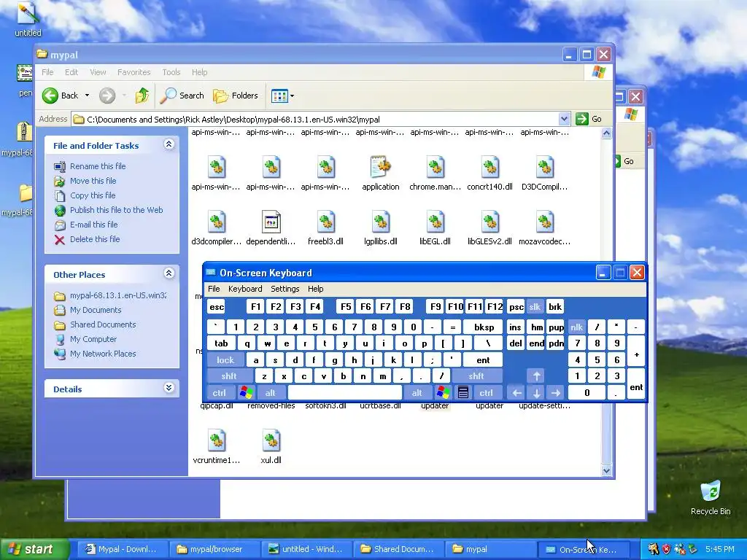This screenshot has height=560, width=747.
Task: Switch to Shared Docum... taskbar button
Action: (x=399, y=550)
